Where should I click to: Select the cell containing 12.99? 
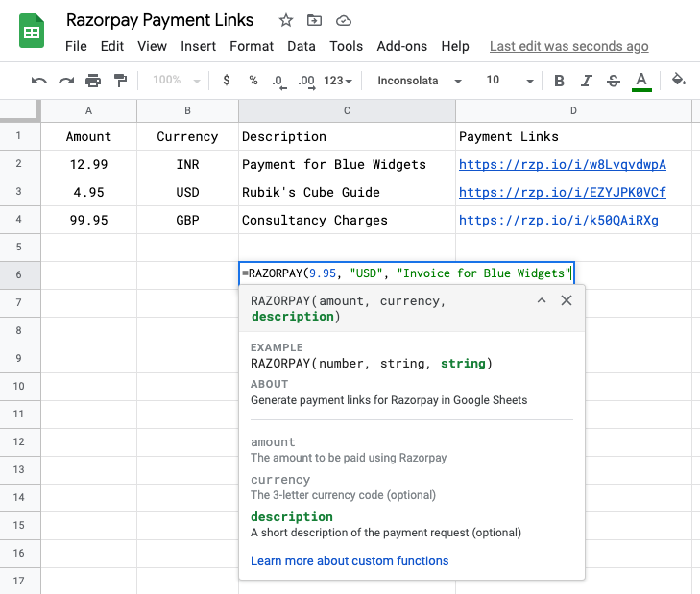89,164
